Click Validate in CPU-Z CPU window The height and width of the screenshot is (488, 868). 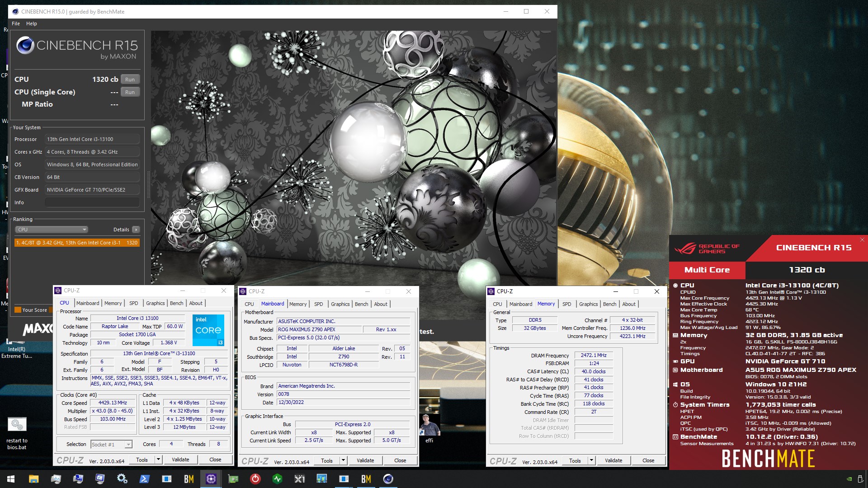click(x=180, y=460)
